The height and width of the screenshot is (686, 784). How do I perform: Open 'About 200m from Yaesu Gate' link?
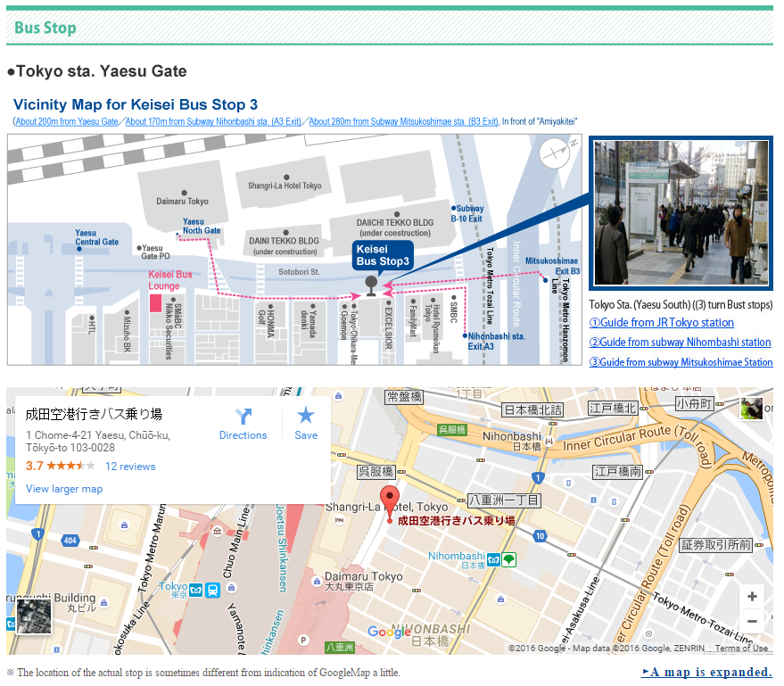[x=67, y=121]
